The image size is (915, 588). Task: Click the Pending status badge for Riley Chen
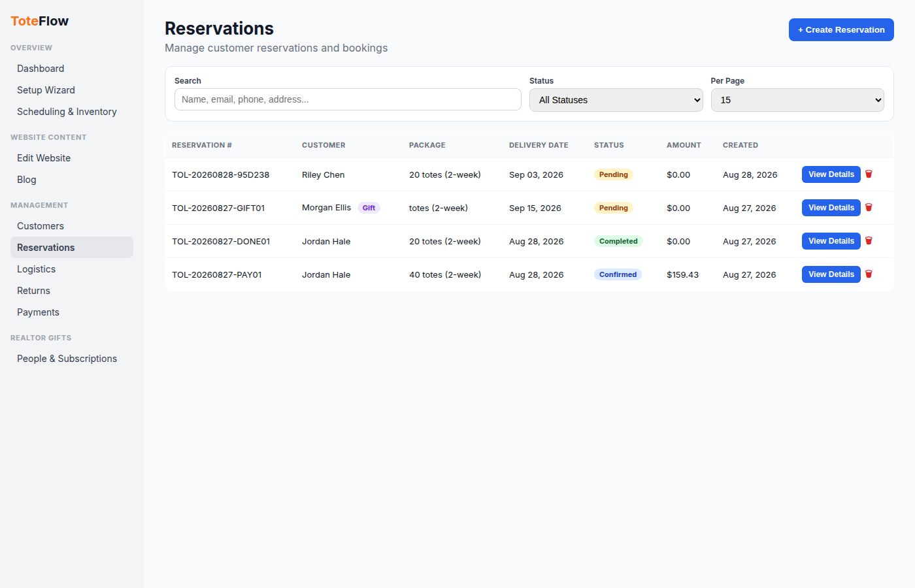(614, 174)
